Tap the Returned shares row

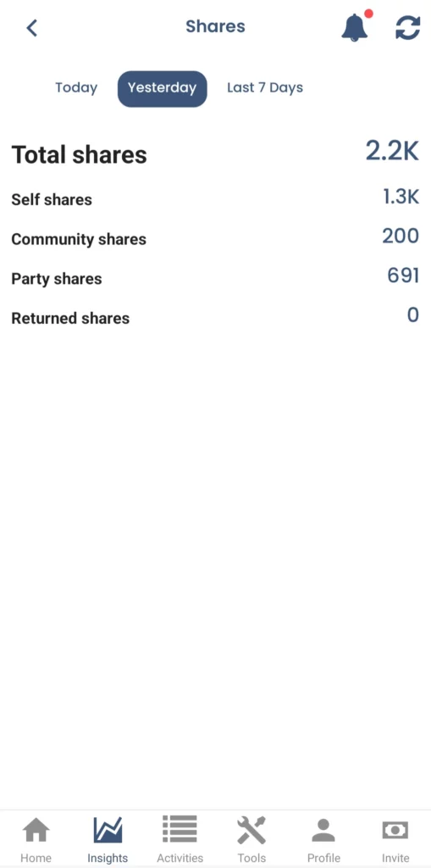[x=215, y=318]
